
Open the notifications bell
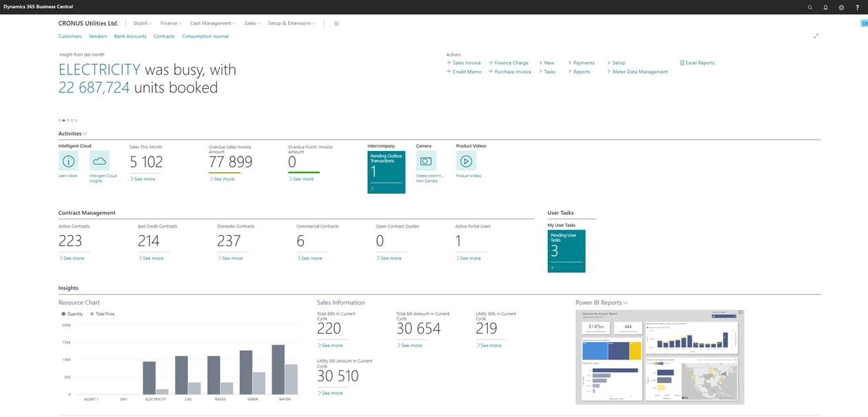click(x=826, y=7)
